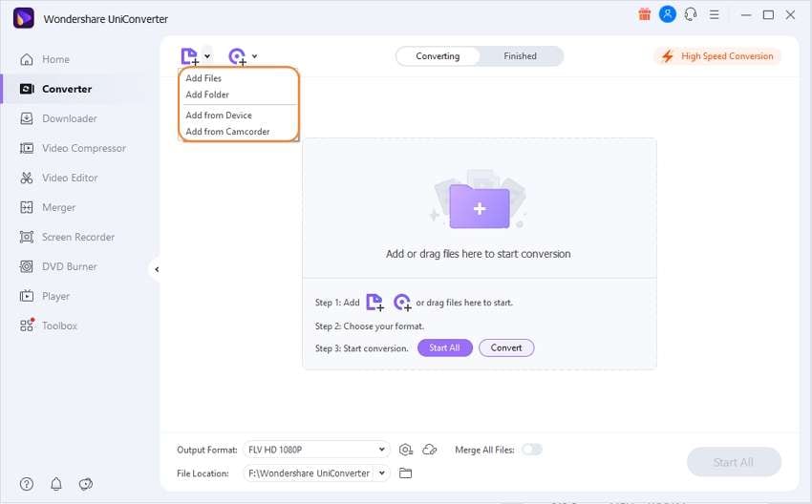The height and width of the screenshot is (504, 812).
Task: Click the Video Editor scissors icon
Action: [27, 178]
